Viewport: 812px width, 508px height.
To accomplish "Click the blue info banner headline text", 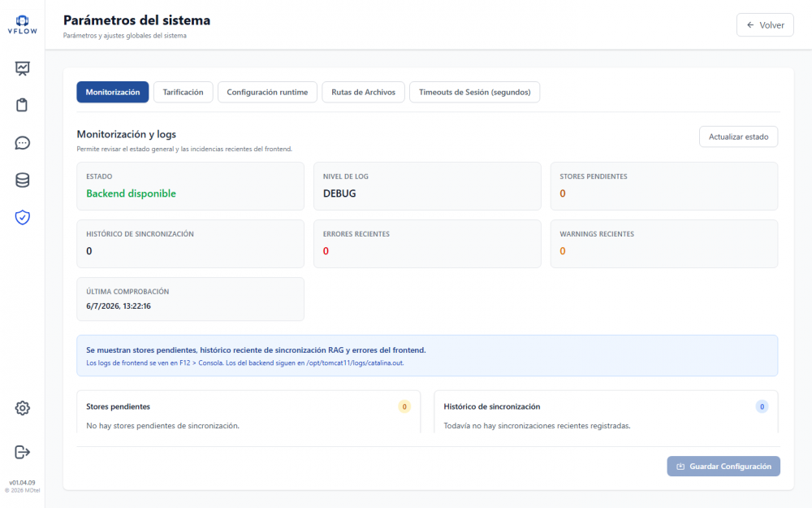I will pos(256,350).
